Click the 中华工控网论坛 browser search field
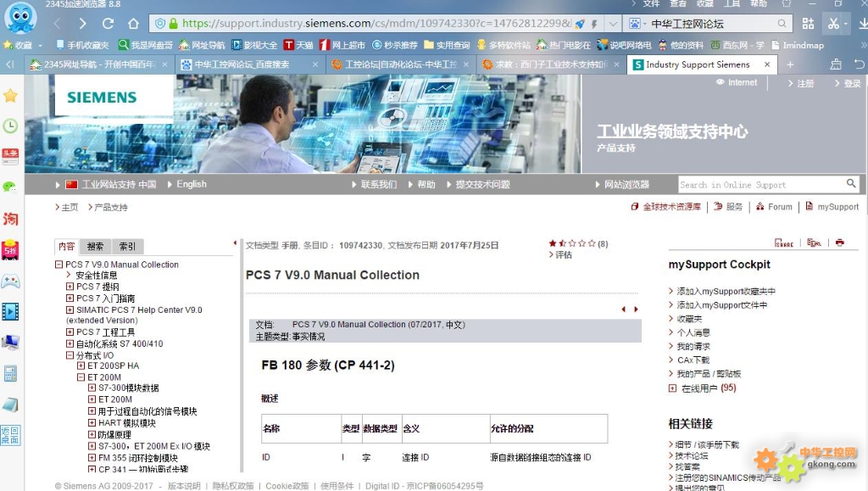Screen dimensions: 868x491 pos(712,24)
